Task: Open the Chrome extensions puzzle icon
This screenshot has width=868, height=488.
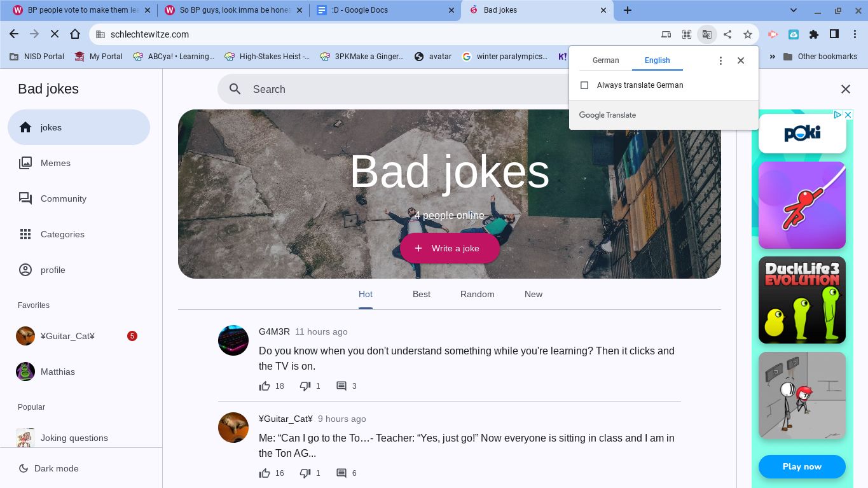Action: tap(814, 34)
